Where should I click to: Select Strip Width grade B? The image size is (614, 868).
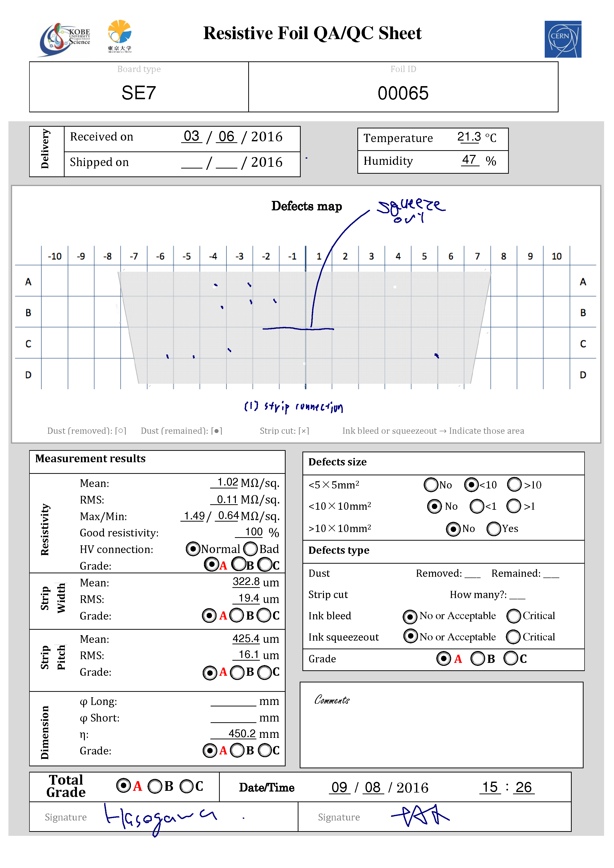point(237,615)
